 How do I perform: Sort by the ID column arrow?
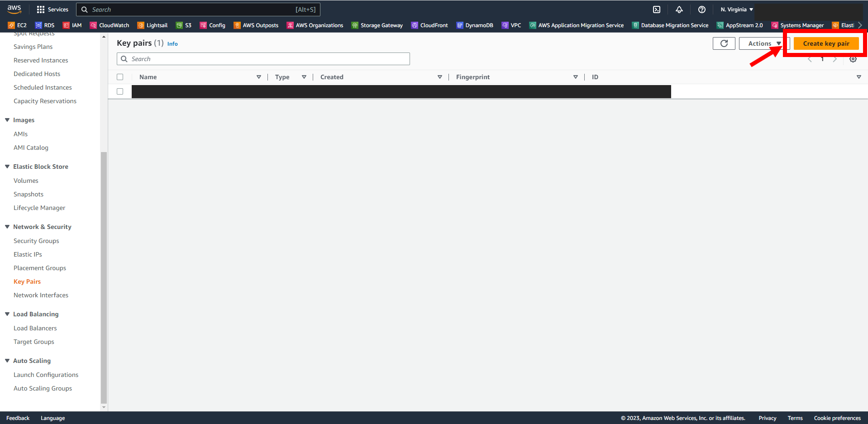pos(859,77)
